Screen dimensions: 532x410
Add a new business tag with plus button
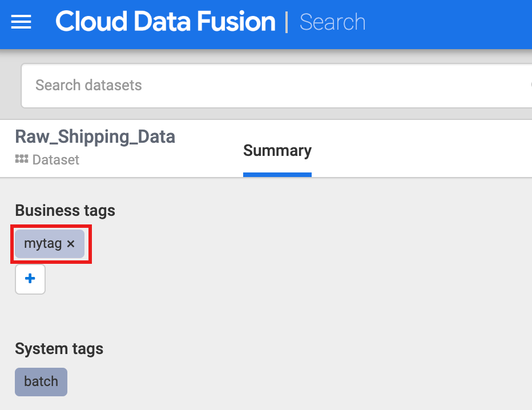click(30, 279)
